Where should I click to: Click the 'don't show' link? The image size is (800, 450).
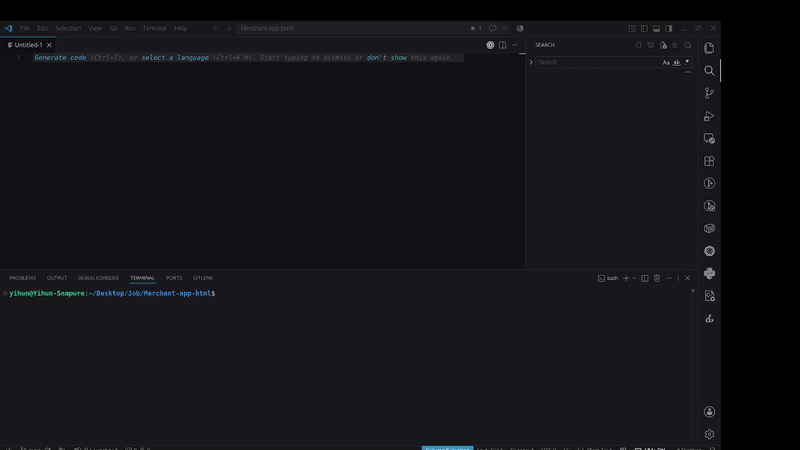[x=386, y=58]
